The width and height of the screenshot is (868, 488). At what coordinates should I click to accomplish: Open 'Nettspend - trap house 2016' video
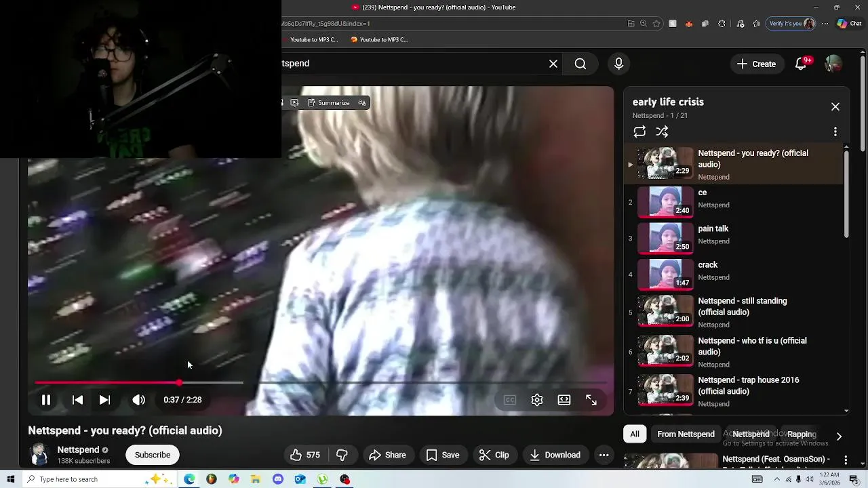tap(734, 391)
